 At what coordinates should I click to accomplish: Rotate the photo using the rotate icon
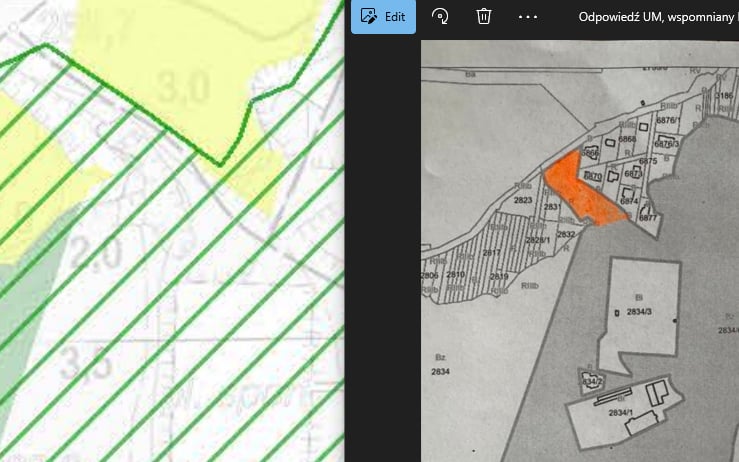pos(440,16)
